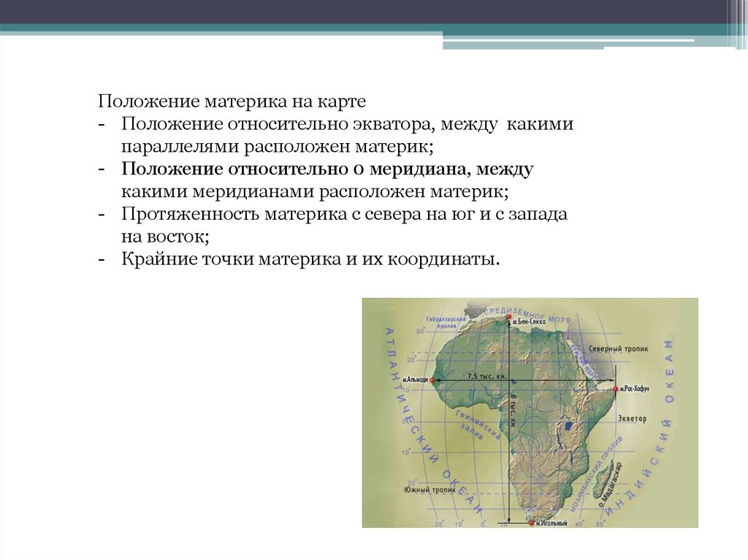Click the line 'на восток;'

(165, 237)
